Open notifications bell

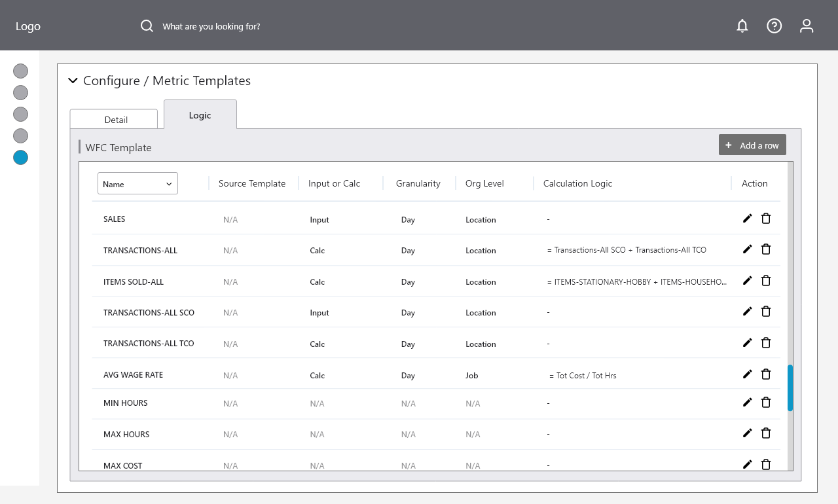point(742,26)
